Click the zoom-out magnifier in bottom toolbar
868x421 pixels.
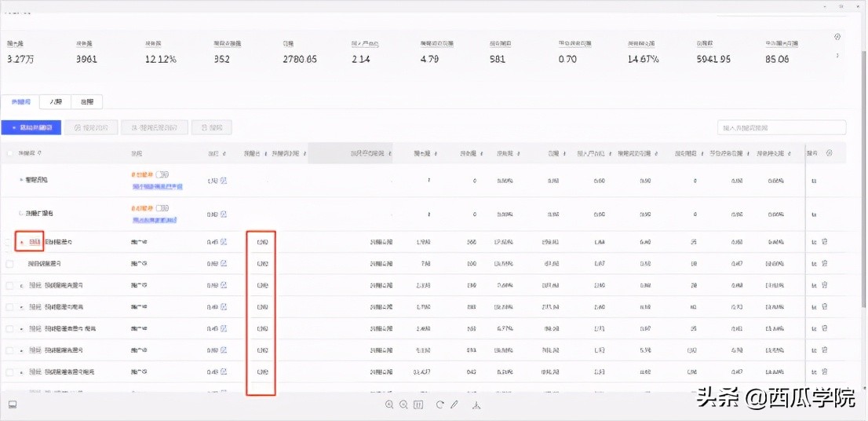pos(403,405)
